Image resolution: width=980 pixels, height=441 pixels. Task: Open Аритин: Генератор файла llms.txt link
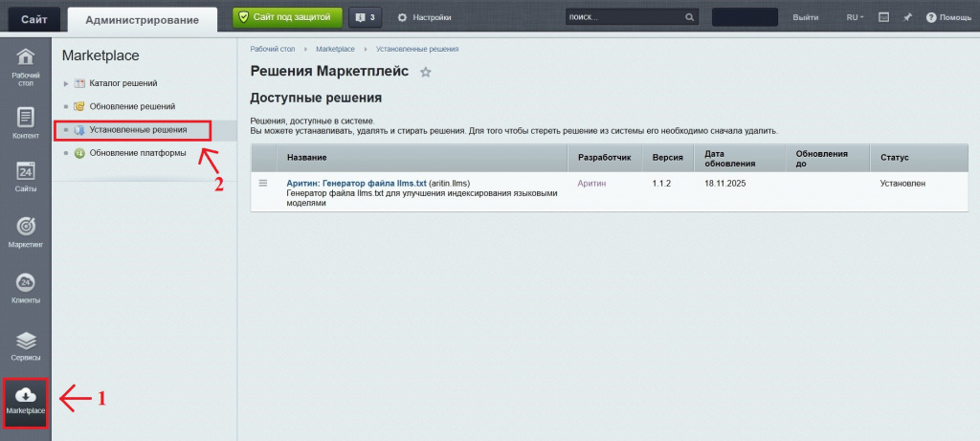[x=356, y=183]
